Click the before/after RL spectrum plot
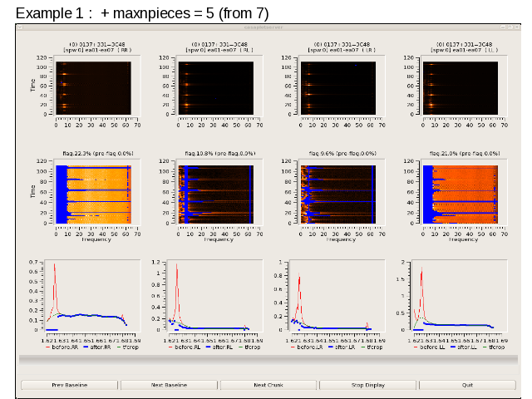Image resolution: width=532 pixels, height=399 pixels. tap(214, 296)
